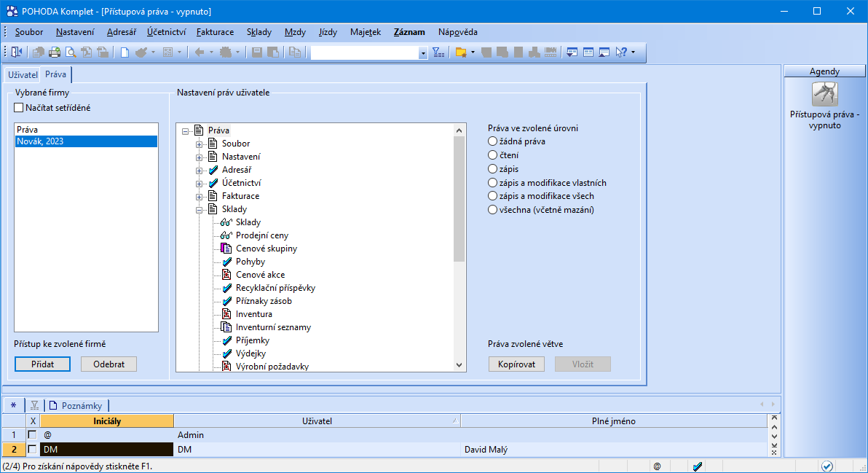Click the rights tree scrollbar up arrow

click(459, 130)
